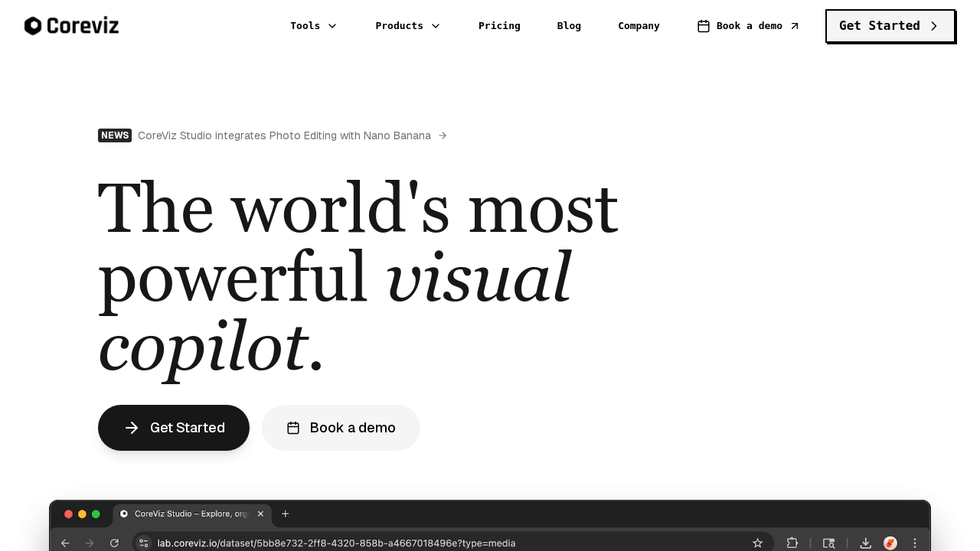
Task: Open the Nano Banana news announcement
Action: pos(284,135)
